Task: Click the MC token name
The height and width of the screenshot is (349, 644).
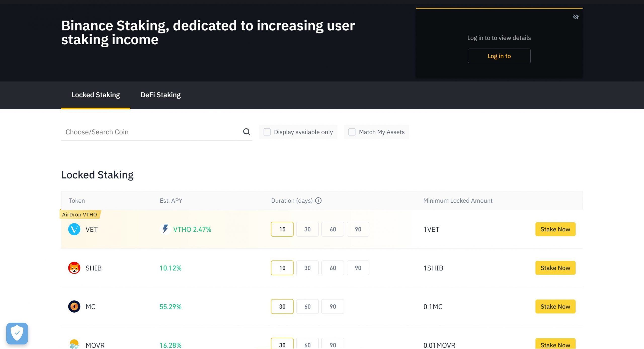Action: pyautogui.click(x=91, y=307)
